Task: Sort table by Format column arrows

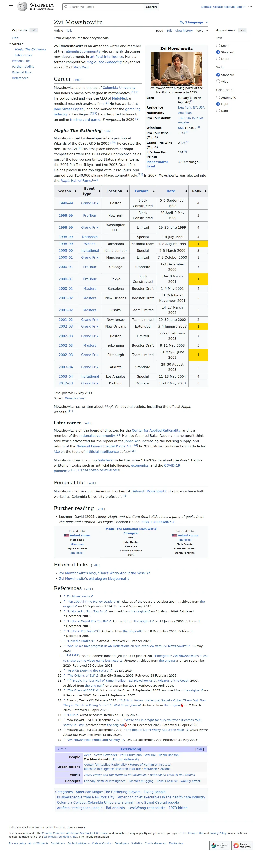Action: pyautogui.click(x=154, y=191)
